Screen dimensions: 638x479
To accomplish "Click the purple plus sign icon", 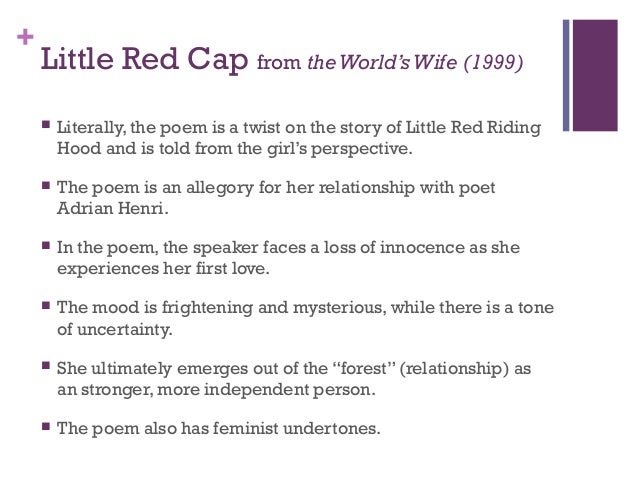I will 25,37.
